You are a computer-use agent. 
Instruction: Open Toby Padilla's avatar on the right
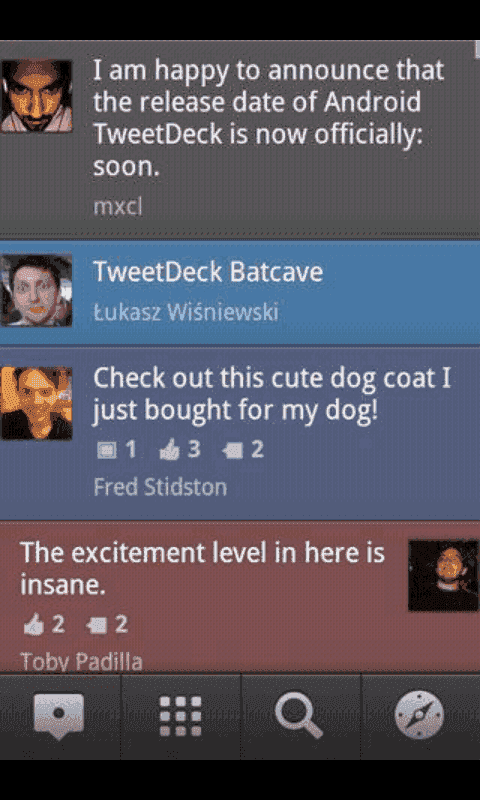coord(443,576)
